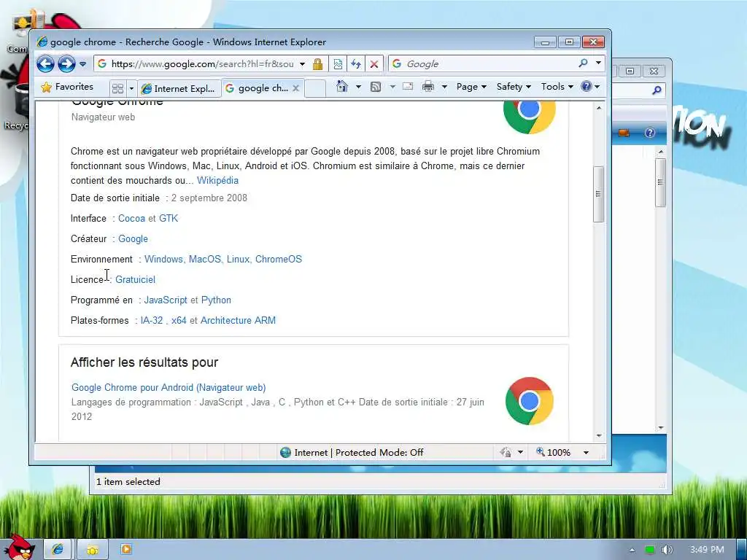Go to Home page icon
This screenshot has height=560, width=747.
[341, 87]
